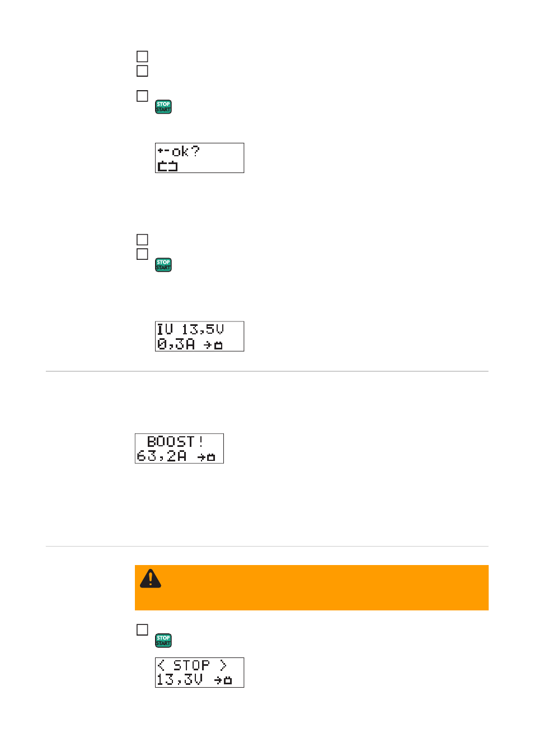Tick the checkbox beside the second STOP/START icon
Screen dimensions: 534x756
(x=143, y=254)
